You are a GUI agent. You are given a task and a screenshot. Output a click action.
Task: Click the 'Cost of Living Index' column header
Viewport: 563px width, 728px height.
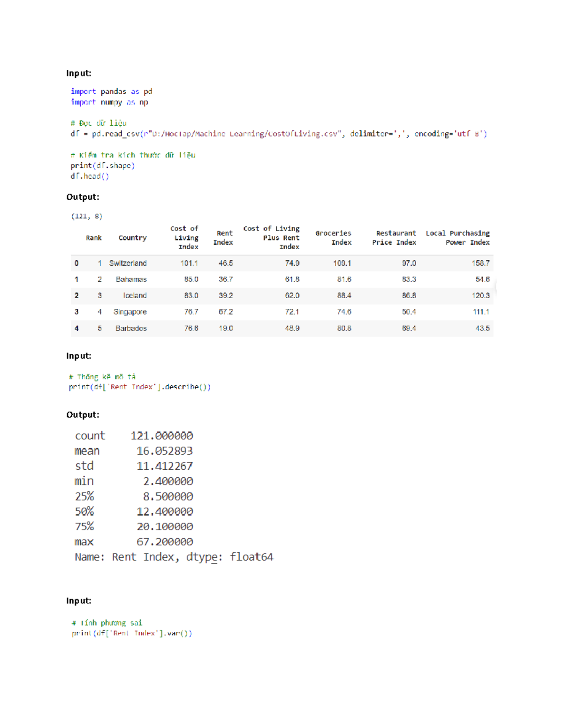184,238
